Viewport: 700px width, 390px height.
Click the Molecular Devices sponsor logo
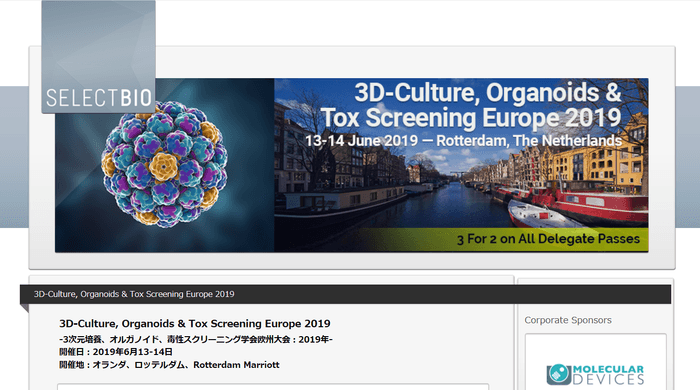click(595, 375)
